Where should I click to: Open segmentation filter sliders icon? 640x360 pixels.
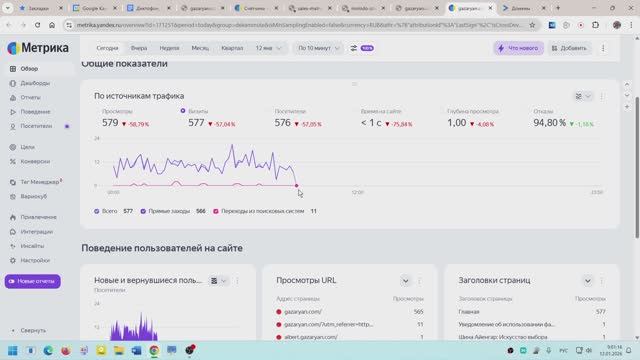click(x=353, y=48)
